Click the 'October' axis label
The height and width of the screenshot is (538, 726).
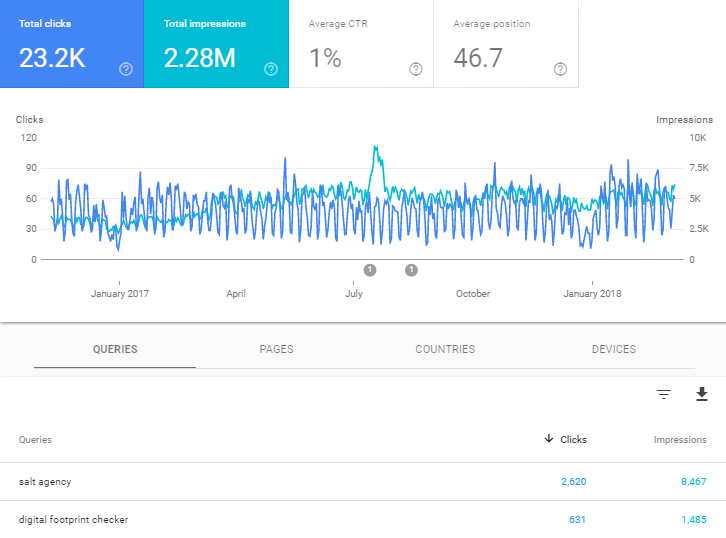click(x=473, y=294)
